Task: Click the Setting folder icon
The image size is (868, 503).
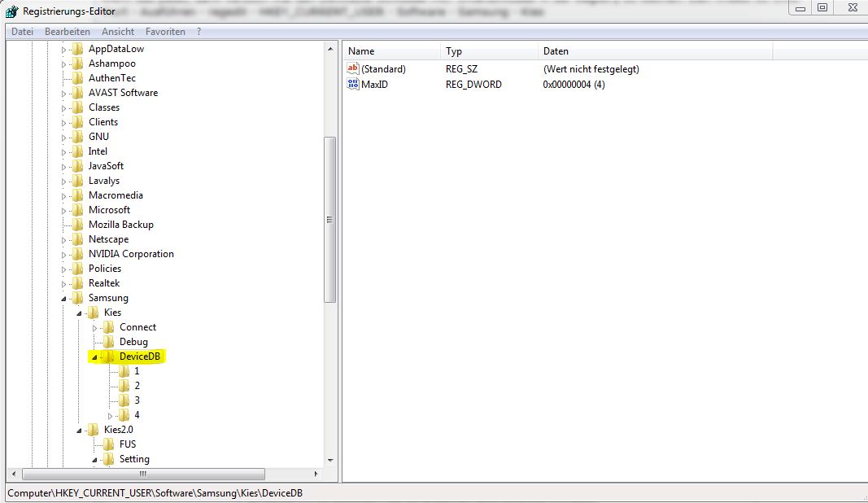Action: [109, 459]
